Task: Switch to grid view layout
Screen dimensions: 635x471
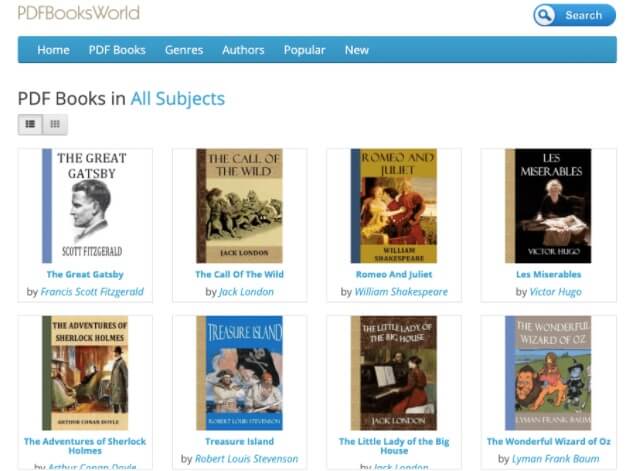Action: [x=55, y=125]
